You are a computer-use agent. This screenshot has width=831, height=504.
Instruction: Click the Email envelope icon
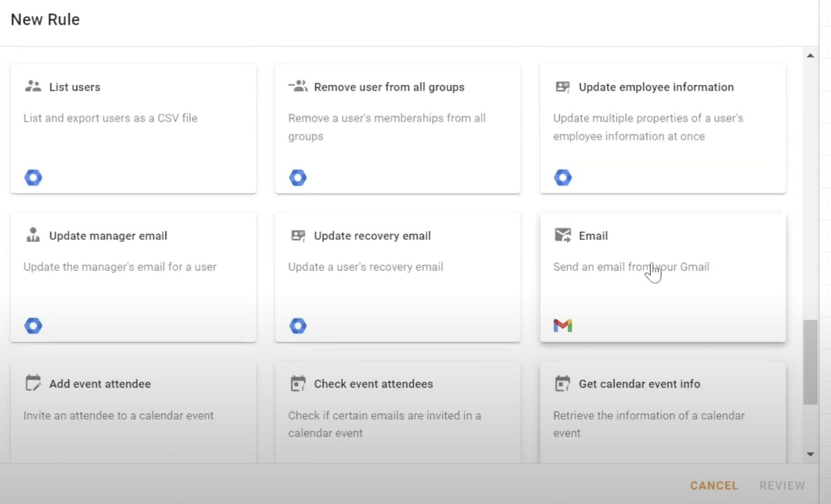[563, 235]
